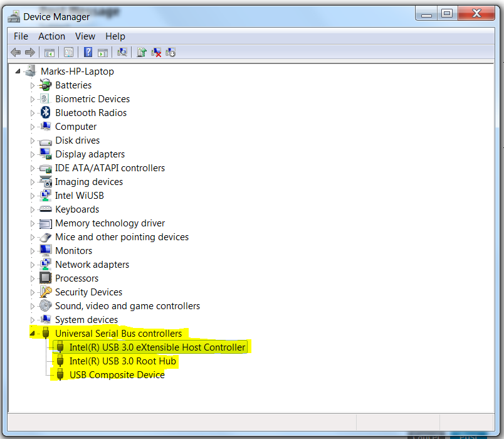Viewport: 504px width, 439px height.
Task: Open the Action menu
Action: (x=51, y=36)
